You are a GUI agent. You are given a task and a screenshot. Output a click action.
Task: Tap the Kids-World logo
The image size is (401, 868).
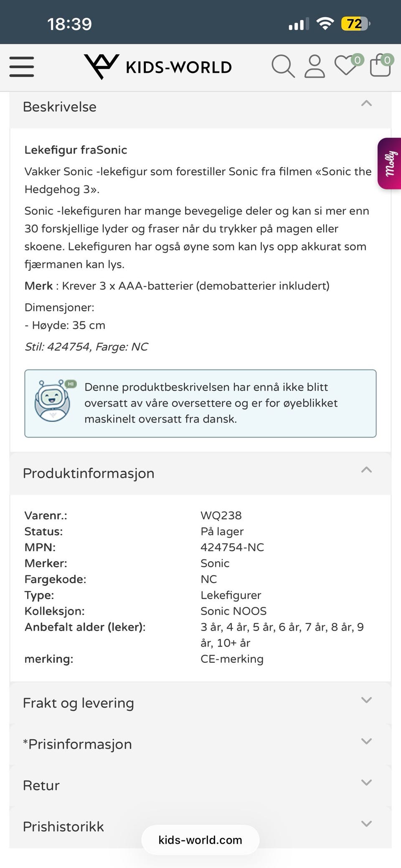coord(158,67)
